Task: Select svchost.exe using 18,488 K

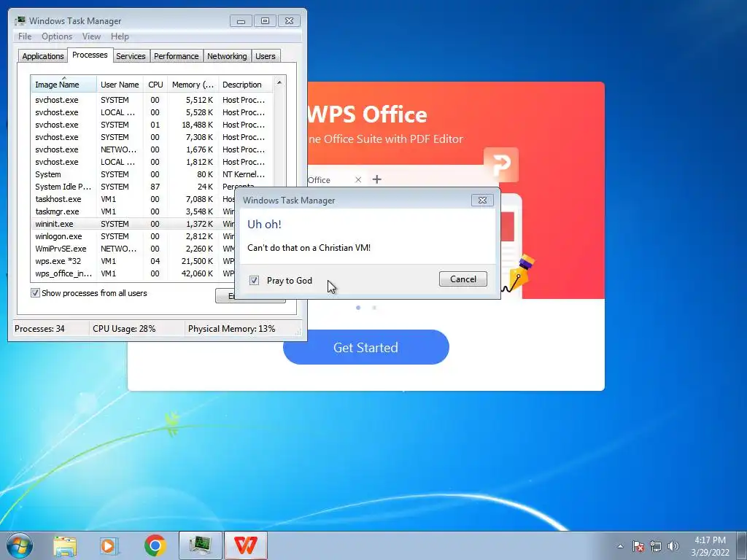Action: [152, 125]
